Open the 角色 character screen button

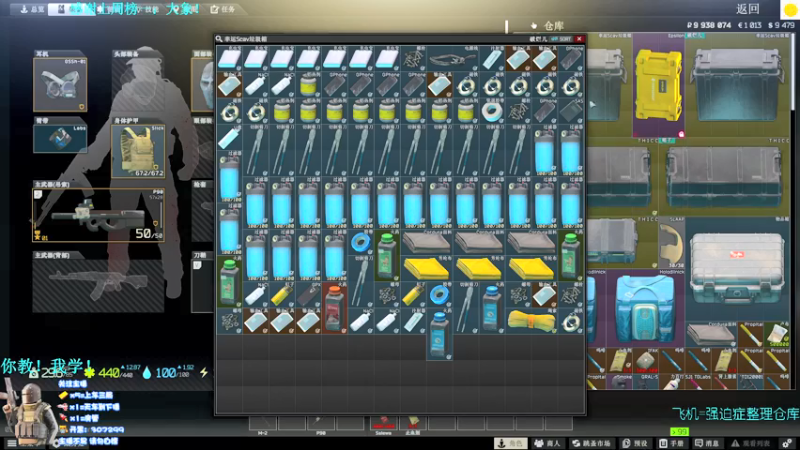[511, 443]
